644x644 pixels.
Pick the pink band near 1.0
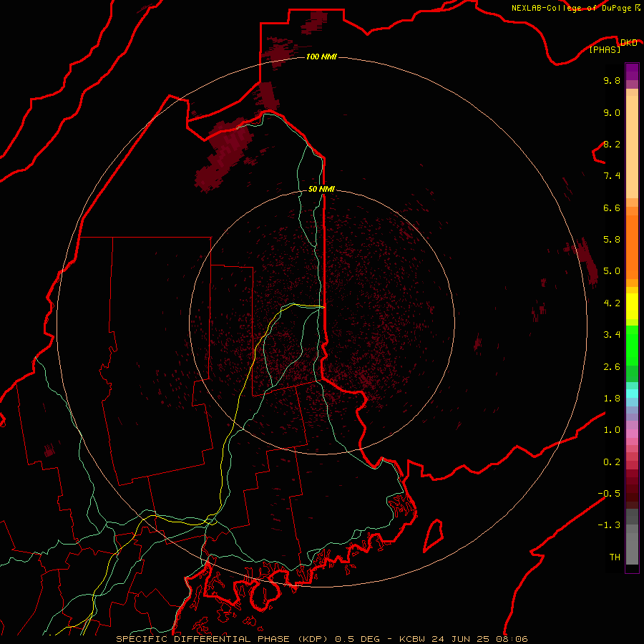click(632, 434)
